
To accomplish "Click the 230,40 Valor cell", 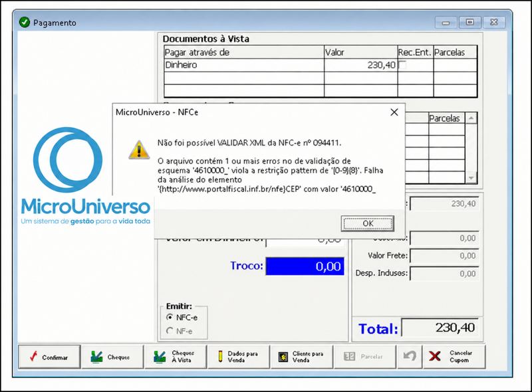I will tap(360, 65).
